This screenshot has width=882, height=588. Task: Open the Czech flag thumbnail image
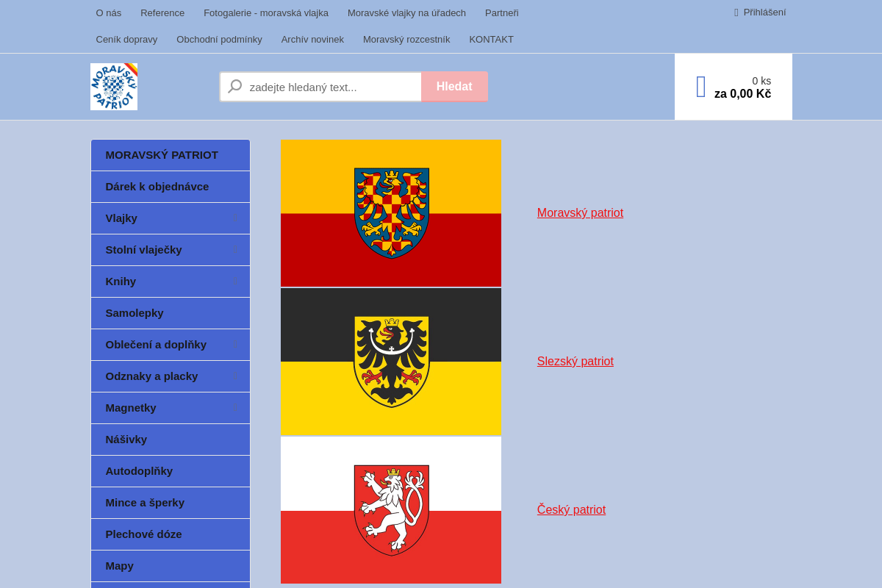click(391, 510)
